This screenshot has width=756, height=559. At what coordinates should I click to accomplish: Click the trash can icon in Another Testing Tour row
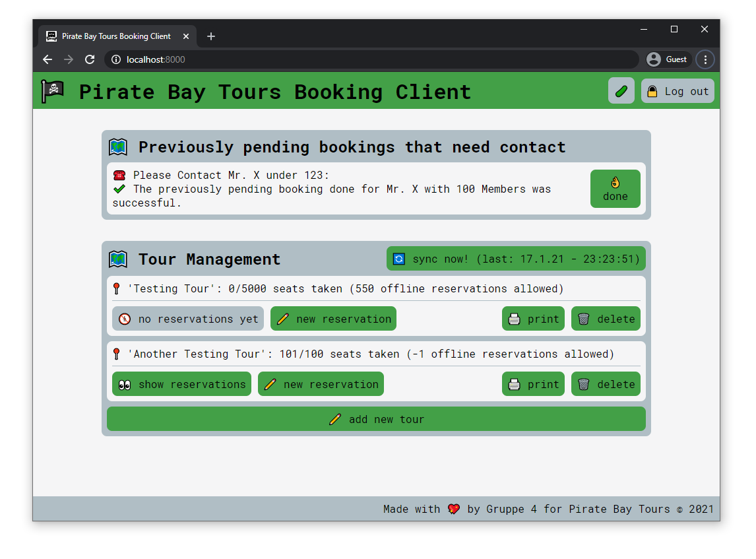(x=583, y=384)
